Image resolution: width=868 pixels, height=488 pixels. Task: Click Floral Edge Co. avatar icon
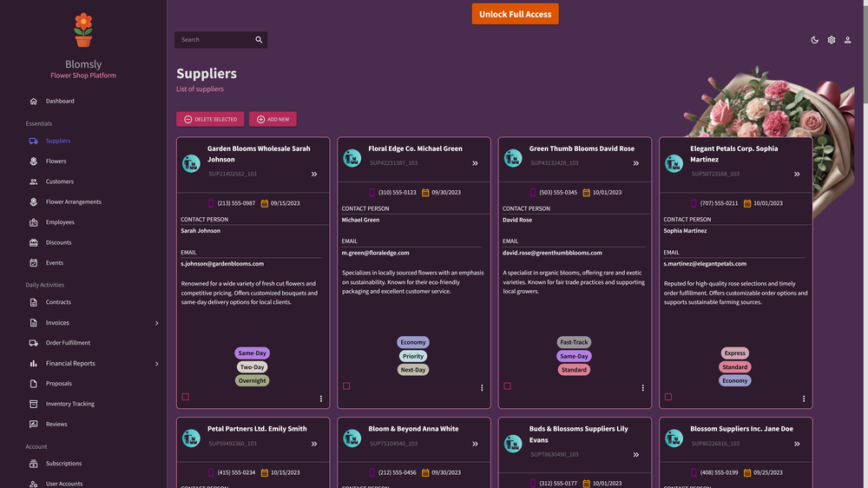coord(352,158)
